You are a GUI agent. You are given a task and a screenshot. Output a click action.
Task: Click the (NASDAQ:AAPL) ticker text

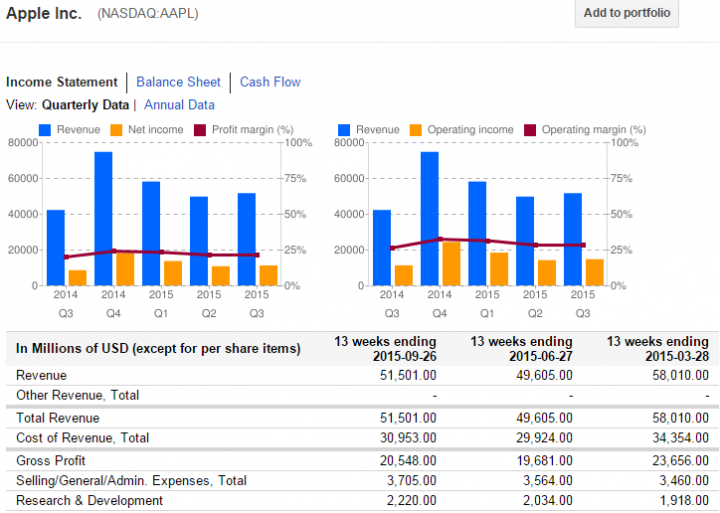[x=148, y=13]
